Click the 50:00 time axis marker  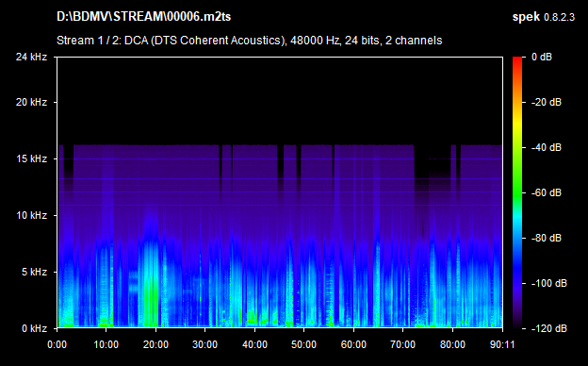point(303,344)
